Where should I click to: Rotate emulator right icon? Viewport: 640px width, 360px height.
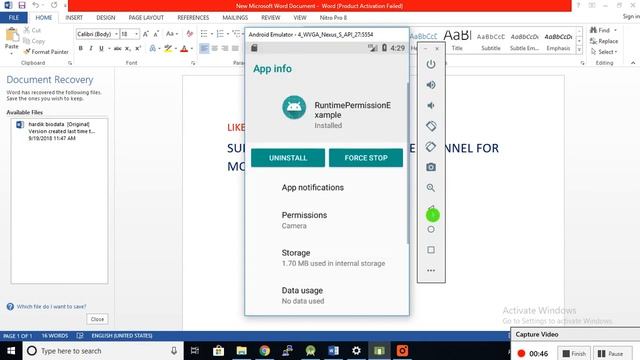point(431,147)
